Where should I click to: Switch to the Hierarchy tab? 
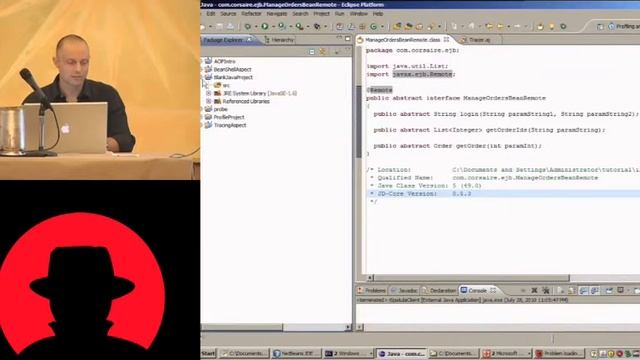(279, 40)
